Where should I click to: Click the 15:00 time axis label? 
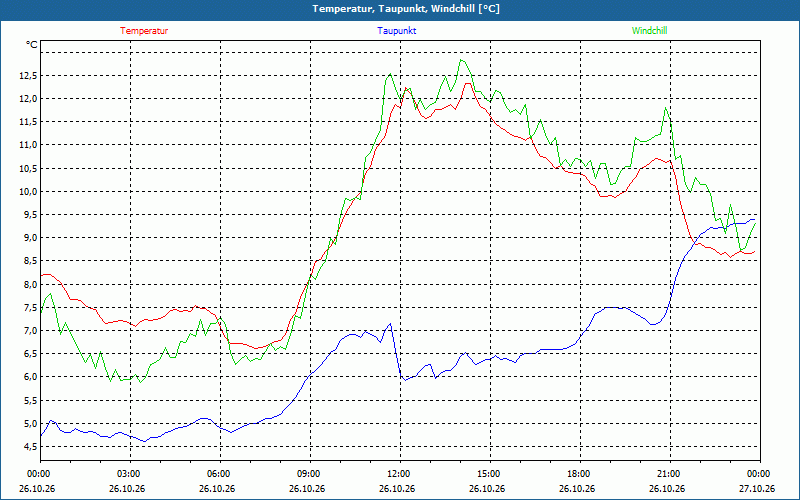(x=490, y=474)
